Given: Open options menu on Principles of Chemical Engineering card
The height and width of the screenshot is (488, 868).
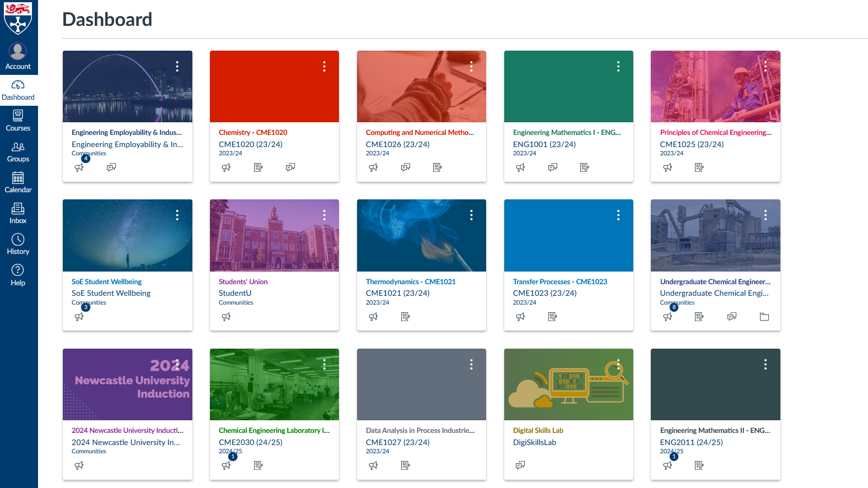Looking at the screenshot, I should point(765,67).
